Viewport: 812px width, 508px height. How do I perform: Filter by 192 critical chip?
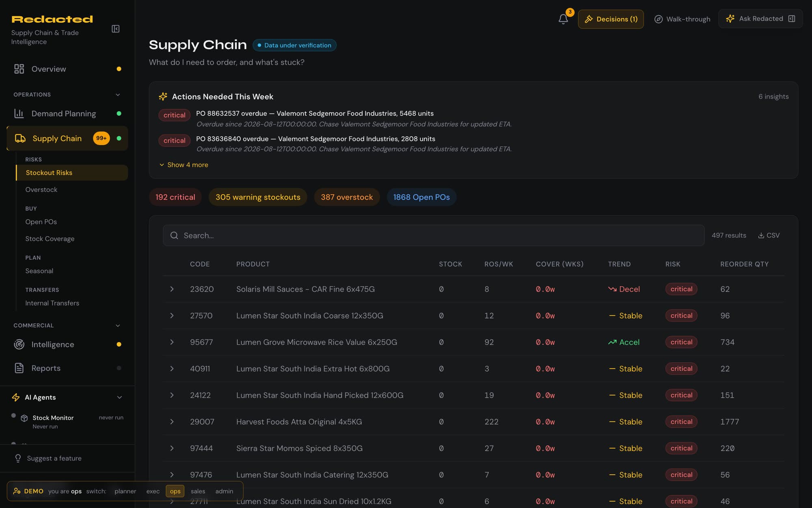pyautogui.click(x=175, y=197)
